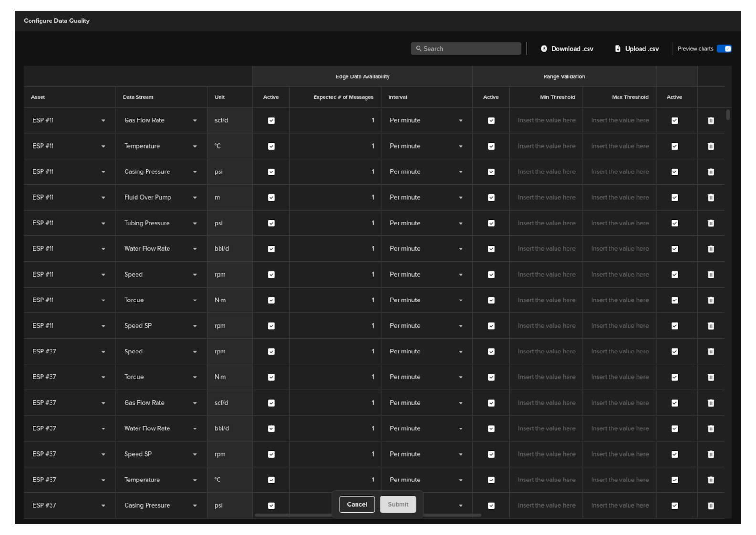This screenshot has width=756, height=535.
Task: Click the Cancel button
Action: (357, 504)
